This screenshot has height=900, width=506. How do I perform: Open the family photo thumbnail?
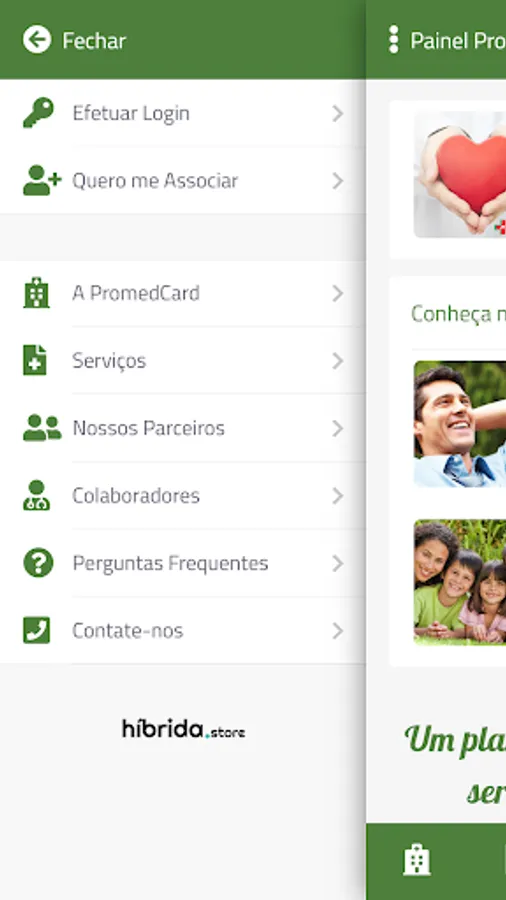[460, 582]
